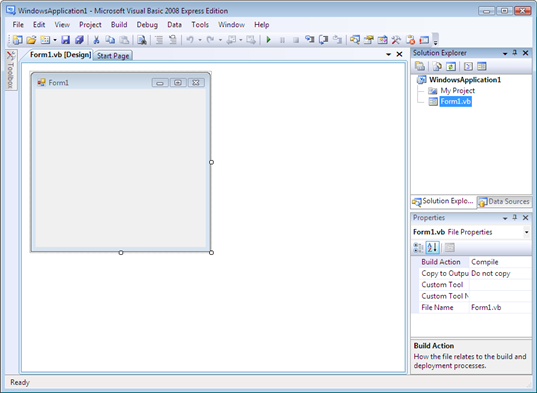Open the Undo history dropdown arrow
537x393 pixels.
coord(200,40)
